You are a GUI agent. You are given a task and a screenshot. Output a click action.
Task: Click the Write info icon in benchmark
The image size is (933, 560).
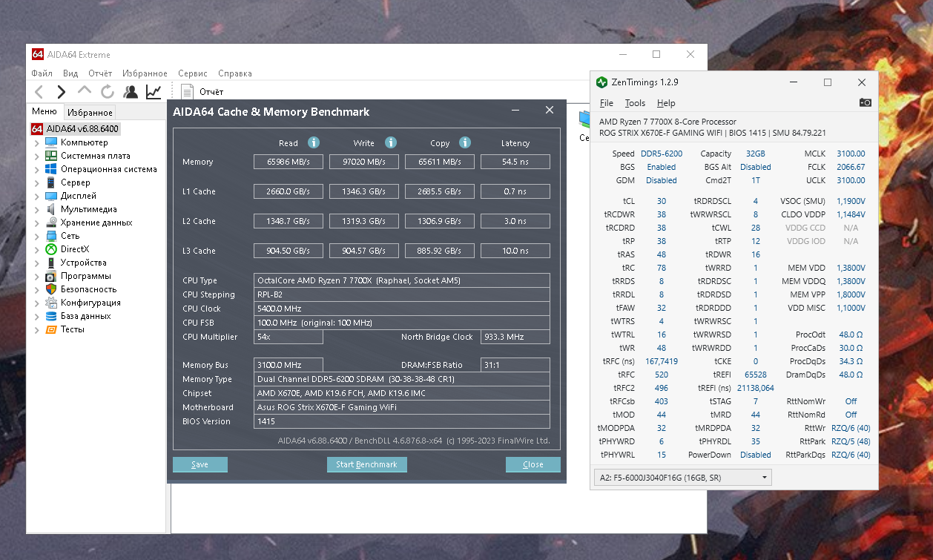[391, 142]
